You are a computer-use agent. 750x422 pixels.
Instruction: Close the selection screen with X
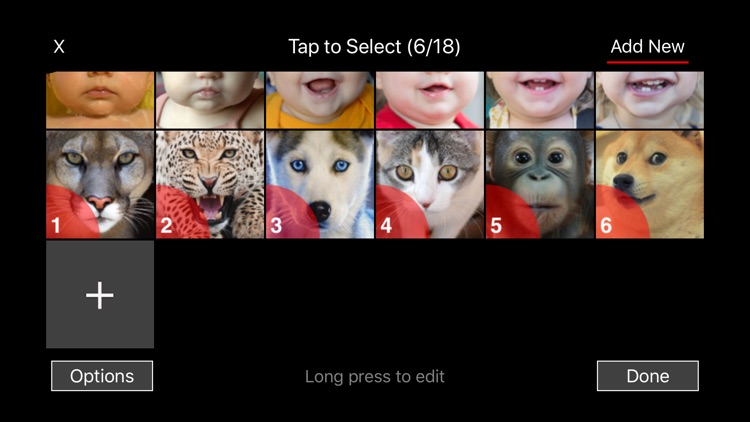coord(59,46)
